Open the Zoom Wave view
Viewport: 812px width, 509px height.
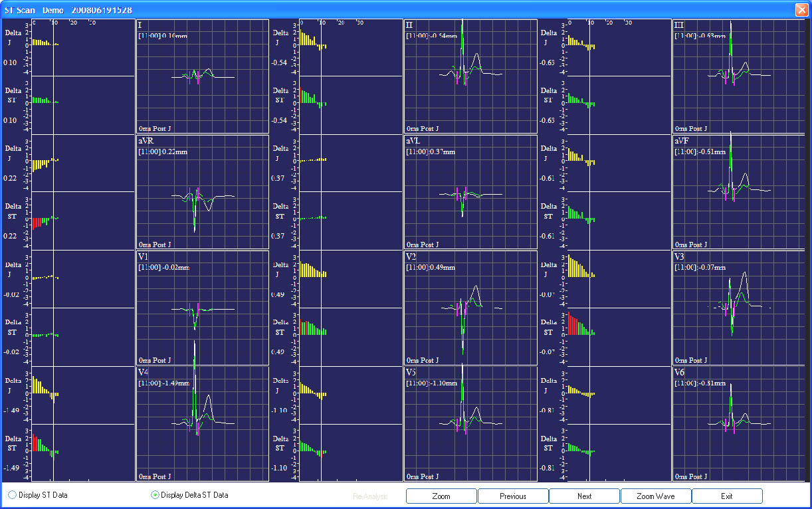coord(656,496)
